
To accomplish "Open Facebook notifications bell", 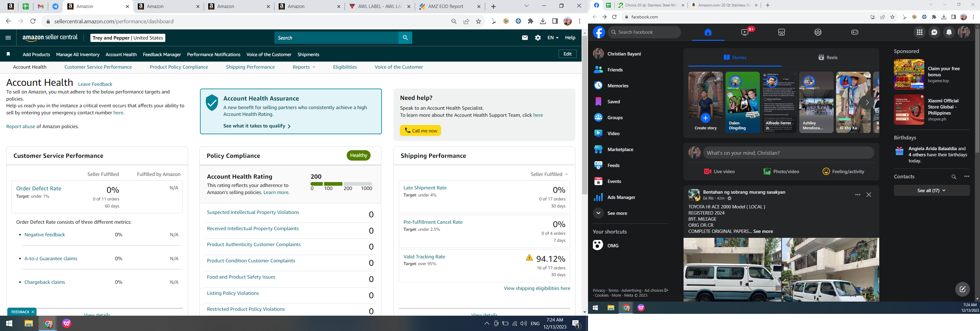I will pos(949,32).
